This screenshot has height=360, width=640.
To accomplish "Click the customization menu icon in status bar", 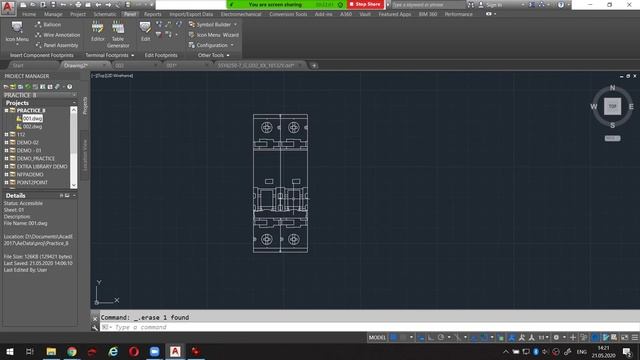I will (x=635, y=338).
